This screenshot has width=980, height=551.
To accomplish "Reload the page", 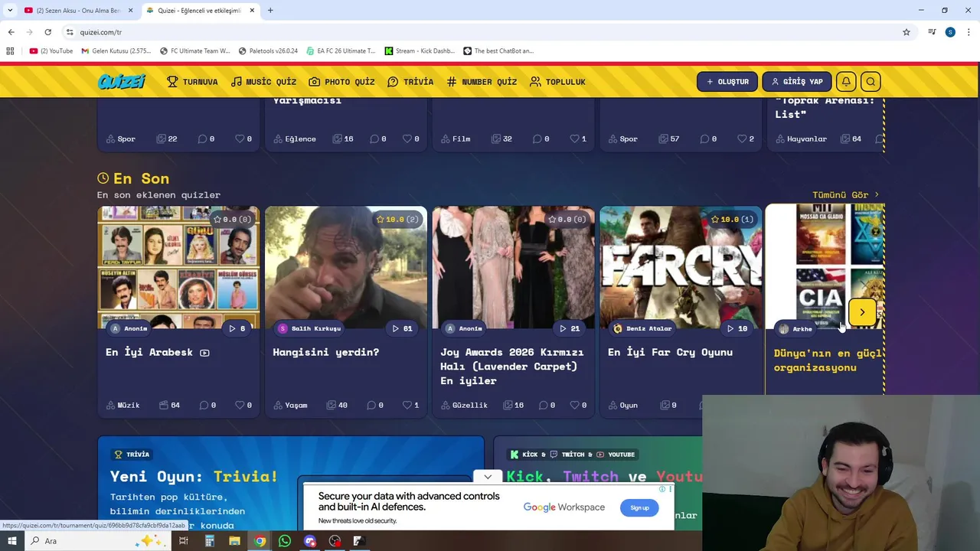I will (47, 32).
